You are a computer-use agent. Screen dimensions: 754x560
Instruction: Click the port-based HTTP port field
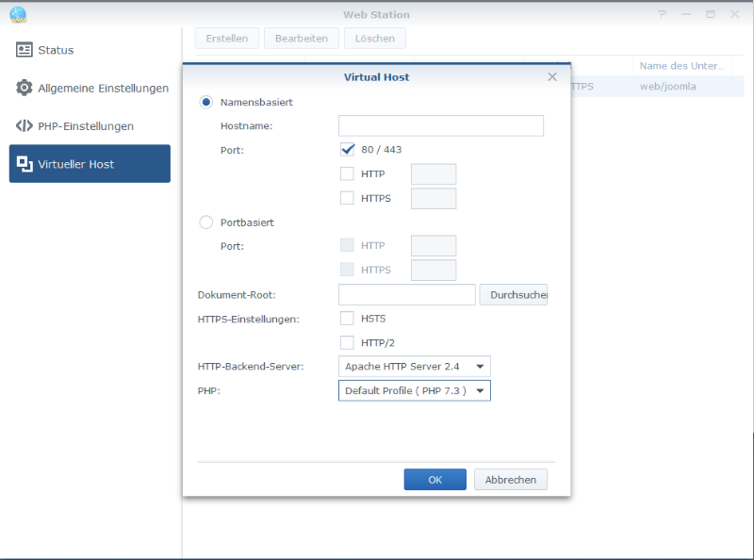(434, 246)
